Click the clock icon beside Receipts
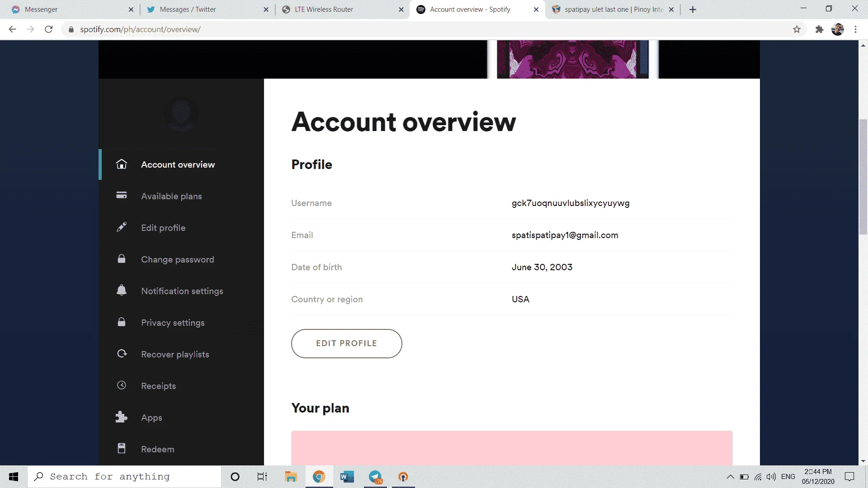The width and height of the screenshot is (868, 488). pos(121,385)
